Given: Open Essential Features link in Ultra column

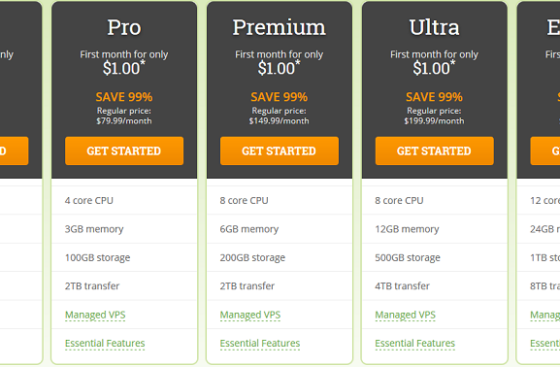Looking at the screenshot, I should (415, 343).
